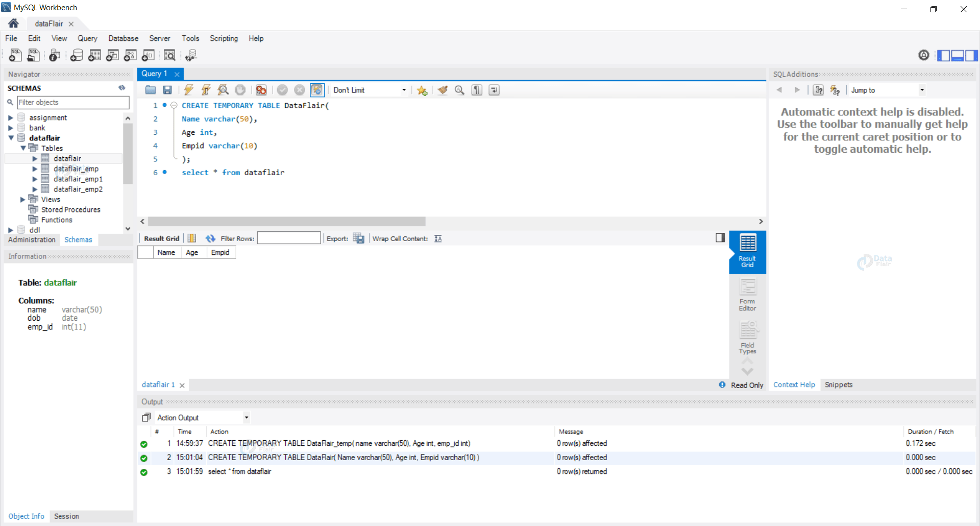Create a new SQL tab for executing queries
The height and width of the screenshot is (526, 980).
15,55
